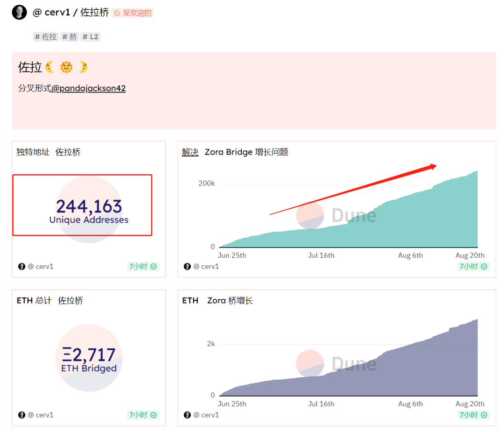Click cerv1 avatar icon under ETH Bridged card
Image resolution: width=504 pixels, height=432 pixels.
(x=21, y=415)
